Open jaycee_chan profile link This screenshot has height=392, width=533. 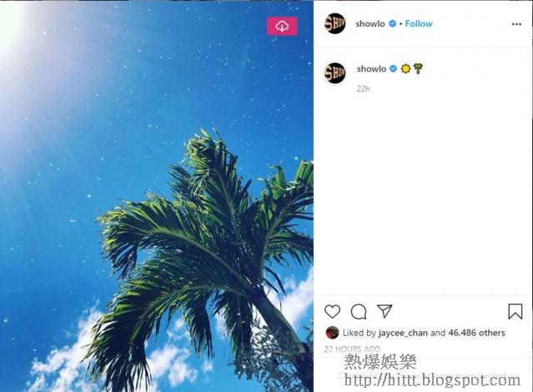tap(403, 333)
